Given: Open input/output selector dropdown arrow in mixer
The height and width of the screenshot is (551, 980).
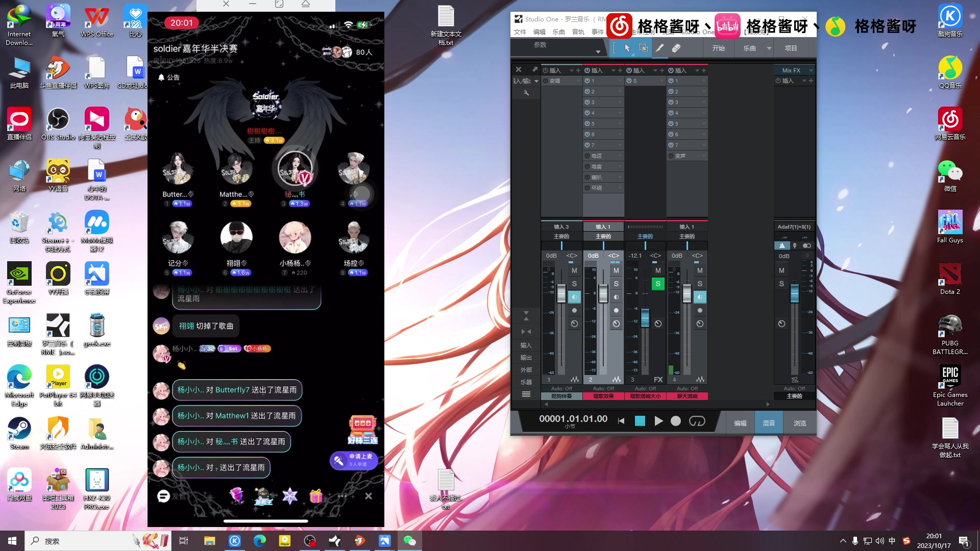Looking at the screenshot, I should click(536, 81).
